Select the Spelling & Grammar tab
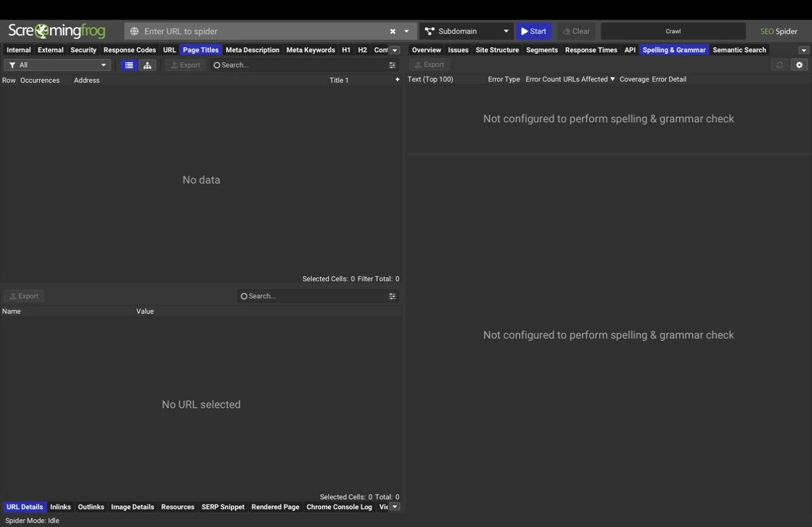Screen dimensions: 812x527 (x=674, y=50)
